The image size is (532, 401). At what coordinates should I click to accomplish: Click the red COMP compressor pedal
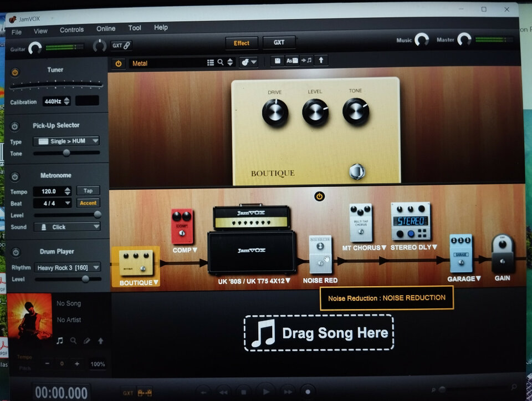182,226
